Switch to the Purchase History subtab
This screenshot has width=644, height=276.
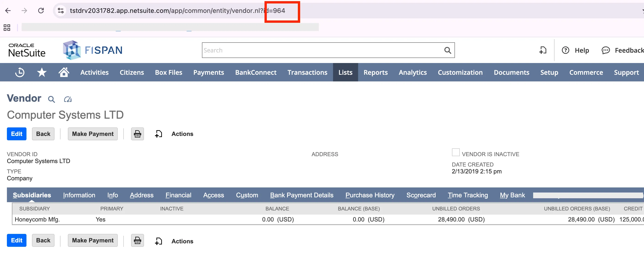click(370, 195)
